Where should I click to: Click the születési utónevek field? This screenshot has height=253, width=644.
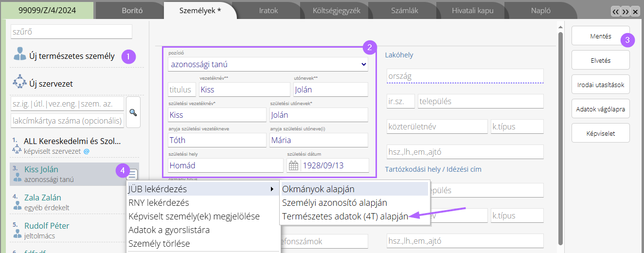point(319,115)
